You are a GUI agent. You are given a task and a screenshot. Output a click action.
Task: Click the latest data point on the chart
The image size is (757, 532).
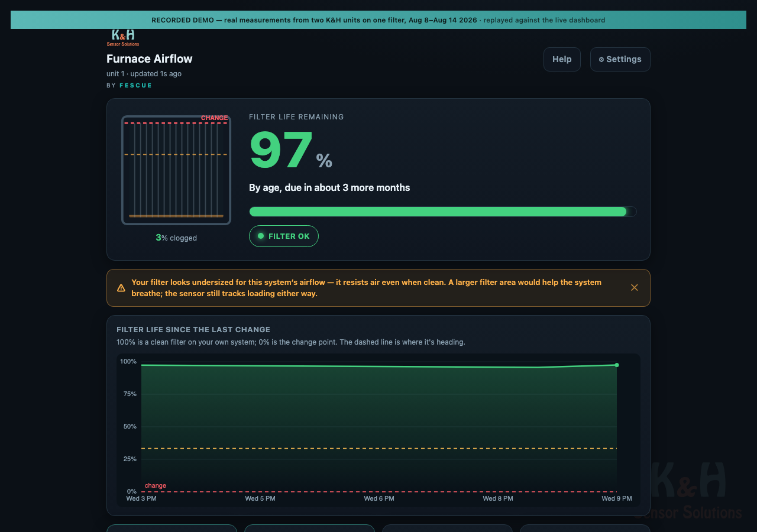pyautogui.click(x=617, y=365)
